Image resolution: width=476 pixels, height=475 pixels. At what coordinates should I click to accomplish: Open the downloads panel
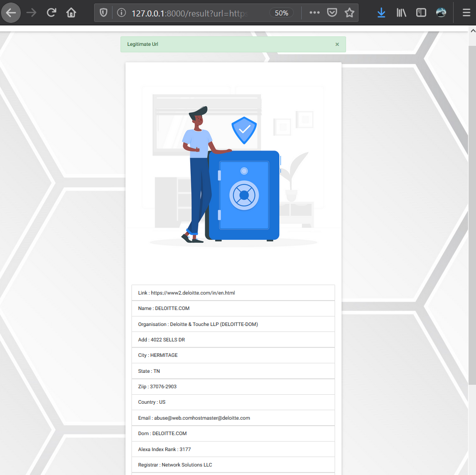coord(381,13)
